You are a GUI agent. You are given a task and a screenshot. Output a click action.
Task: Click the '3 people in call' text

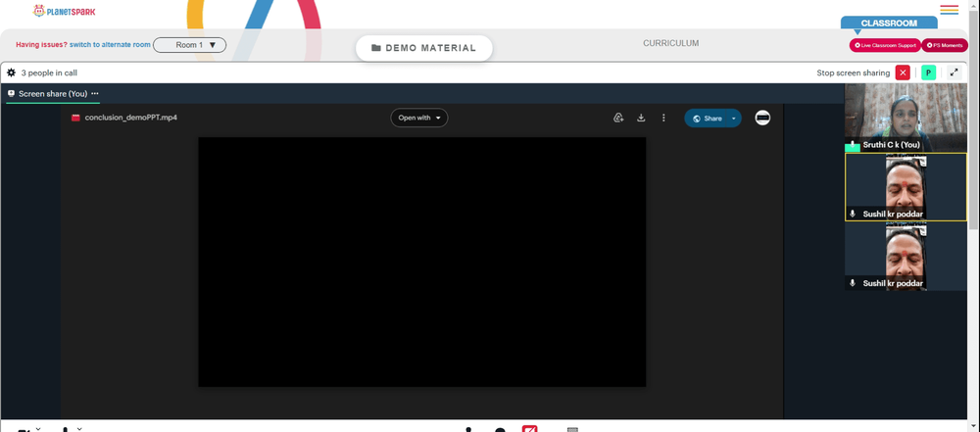pos(49,72)
